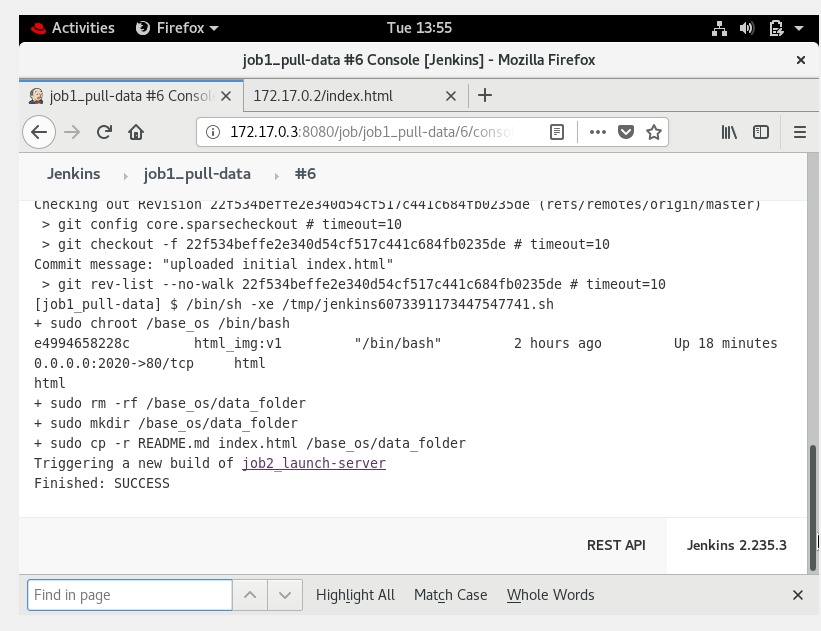Go back to the previous page
Viewport: 821px width, 631px height.
pyautogui.click(x=39, y=132)
